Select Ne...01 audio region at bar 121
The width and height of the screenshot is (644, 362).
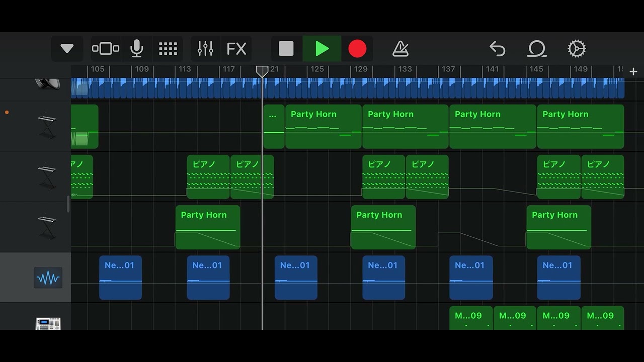click(296, 278)
